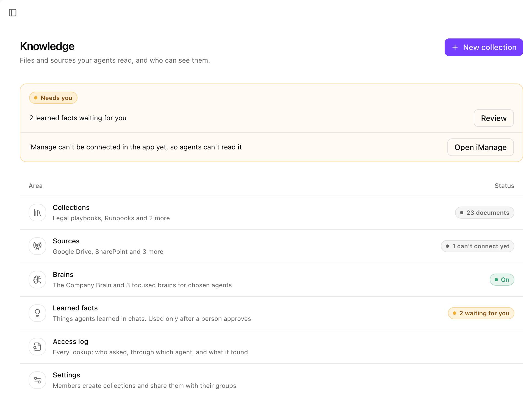Open the Settings row title
532x398 pixels.
(66, 375)
